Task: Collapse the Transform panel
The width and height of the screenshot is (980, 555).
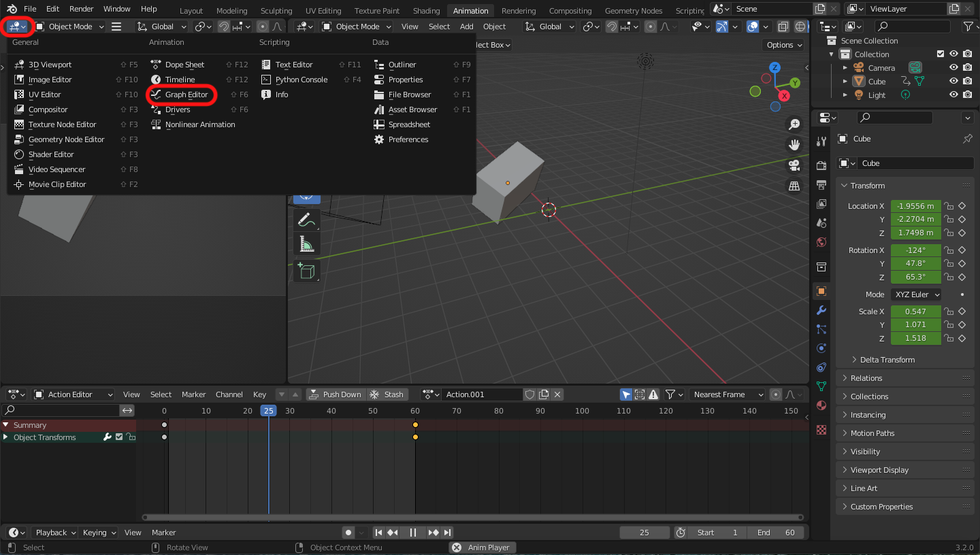Action: [x=906, y=186]
